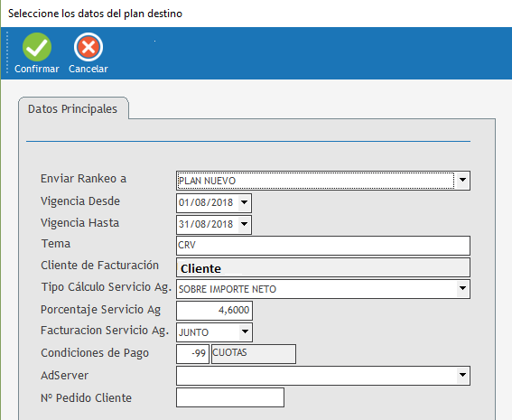
Task: Click the 01/08/2018 date text
Action: pos(206,202)
